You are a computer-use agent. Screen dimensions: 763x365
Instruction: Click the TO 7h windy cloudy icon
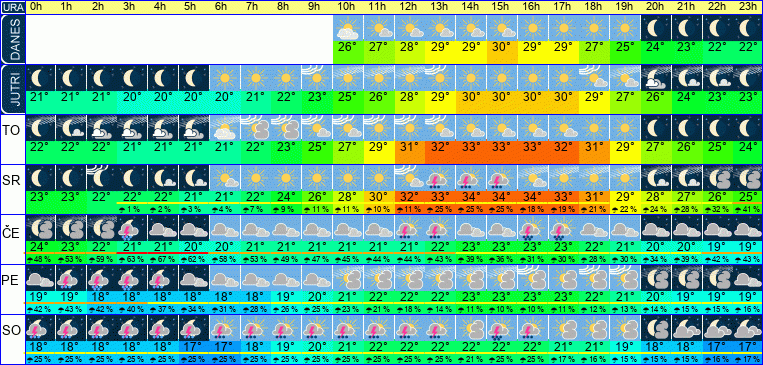256,128
